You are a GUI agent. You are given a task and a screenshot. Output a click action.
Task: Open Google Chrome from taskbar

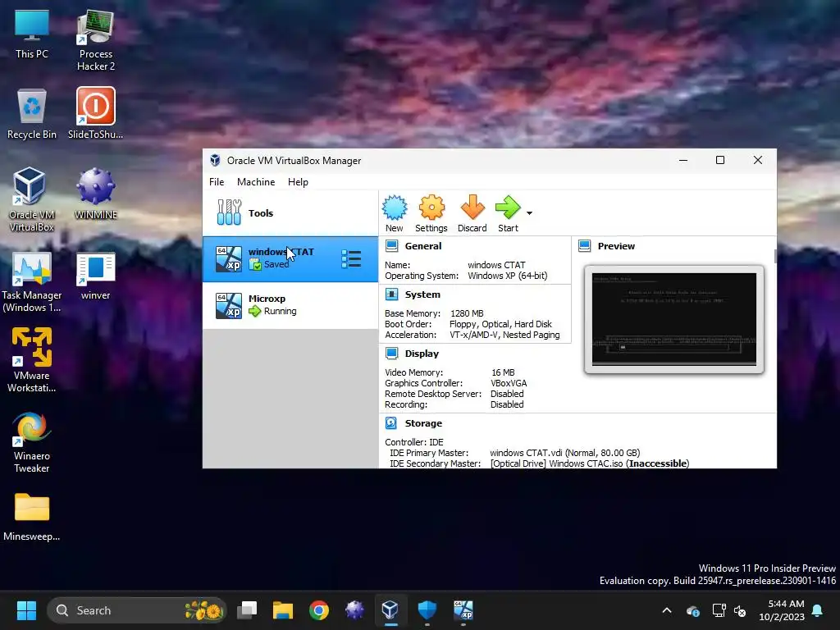tap(319, 610)
